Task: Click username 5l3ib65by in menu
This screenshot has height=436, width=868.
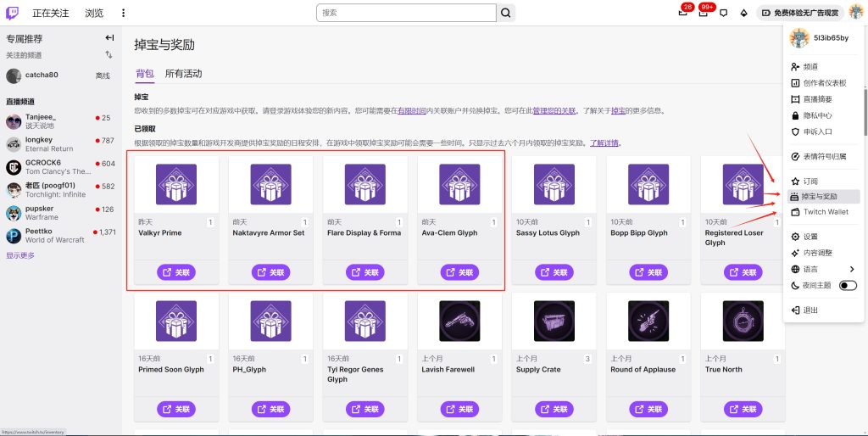Action: pyautogui.click(x=831, y=38)
